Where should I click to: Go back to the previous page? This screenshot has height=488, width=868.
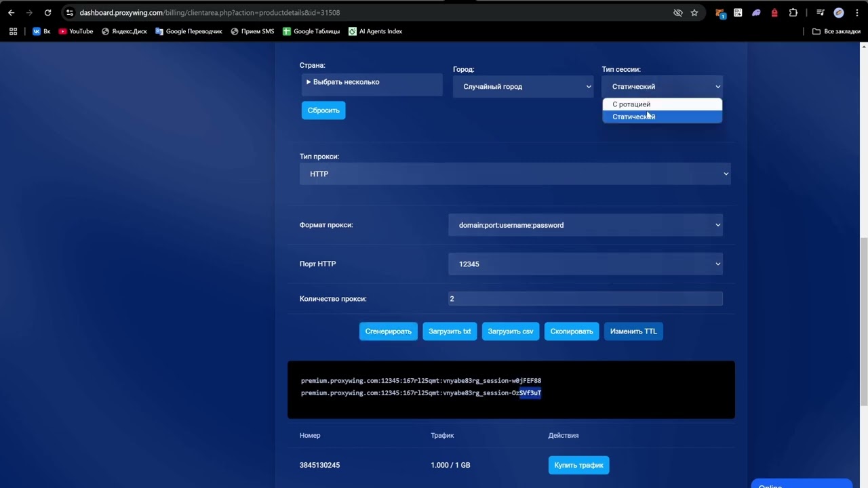coord(11,13)
